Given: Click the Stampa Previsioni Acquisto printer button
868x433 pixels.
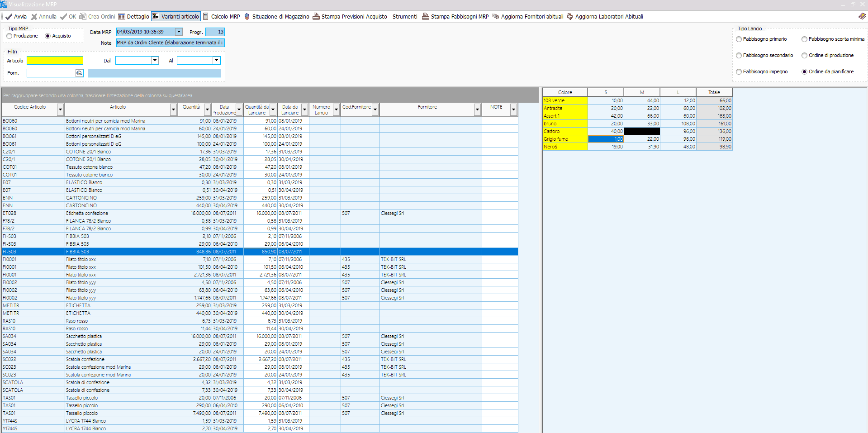Looking at the screenshot, I should click(350, 17).
